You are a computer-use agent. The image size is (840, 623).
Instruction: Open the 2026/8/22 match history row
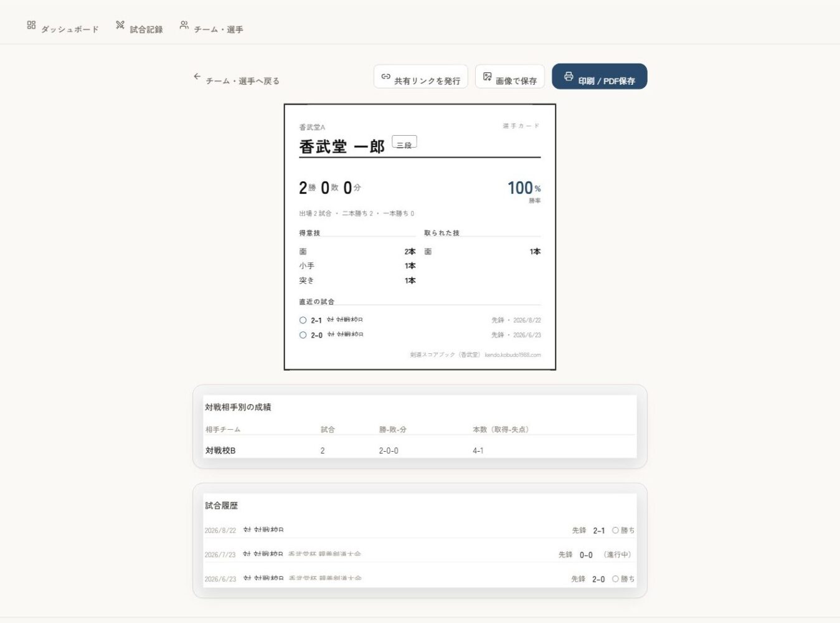coord(420,530)
